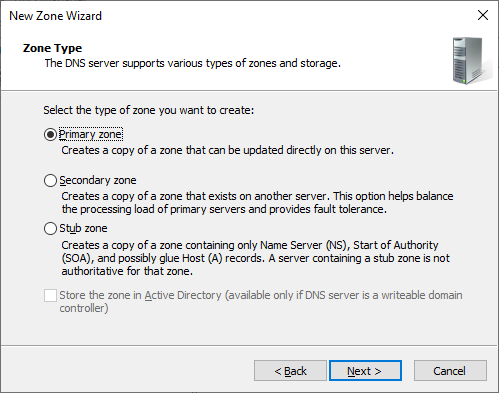The image size is (499, 393).
Task: Go to the next wizard step
Action: click(365, 371)
